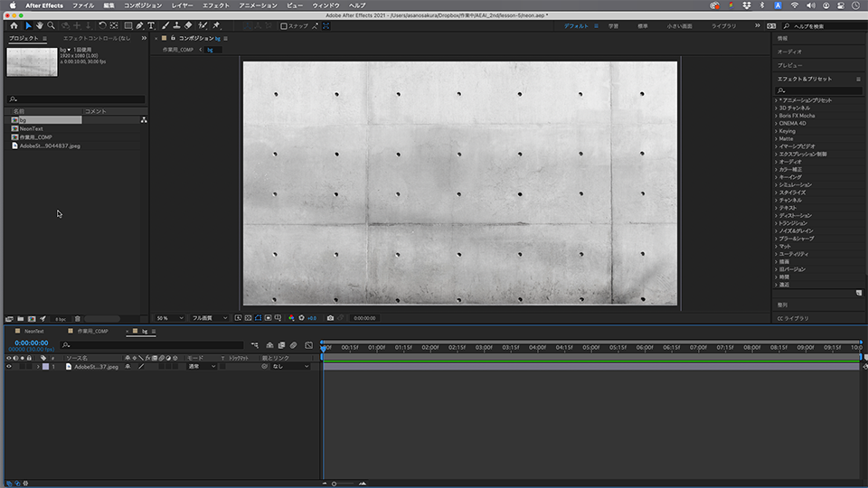Click the 作業用_COMP breadcrumb in viewer

pos(178,50)
